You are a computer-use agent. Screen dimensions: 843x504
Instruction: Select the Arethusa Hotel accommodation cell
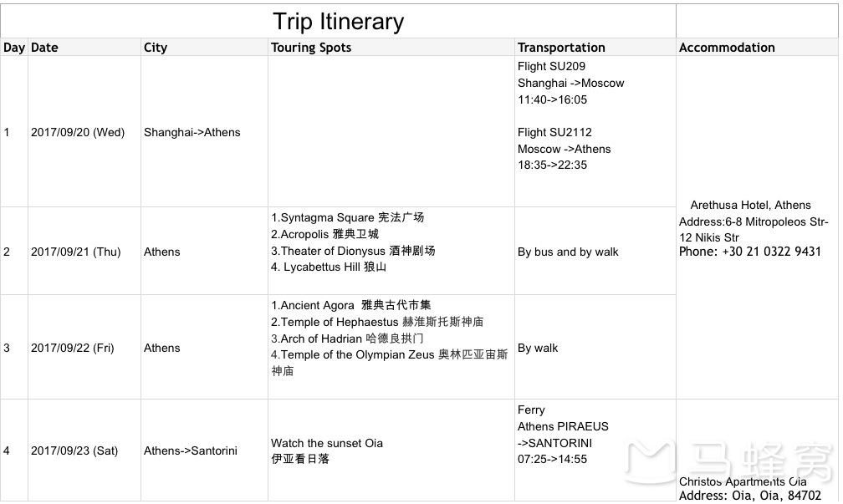756,227
